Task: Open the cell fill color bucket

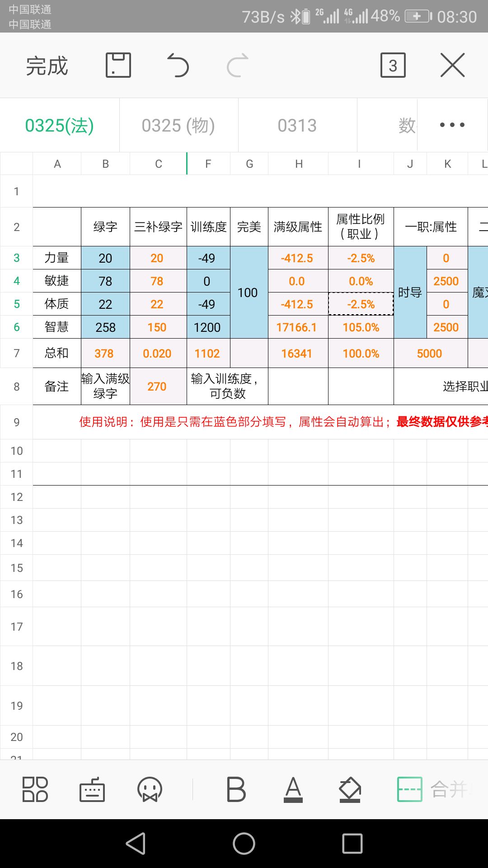Action: (350, 789)
